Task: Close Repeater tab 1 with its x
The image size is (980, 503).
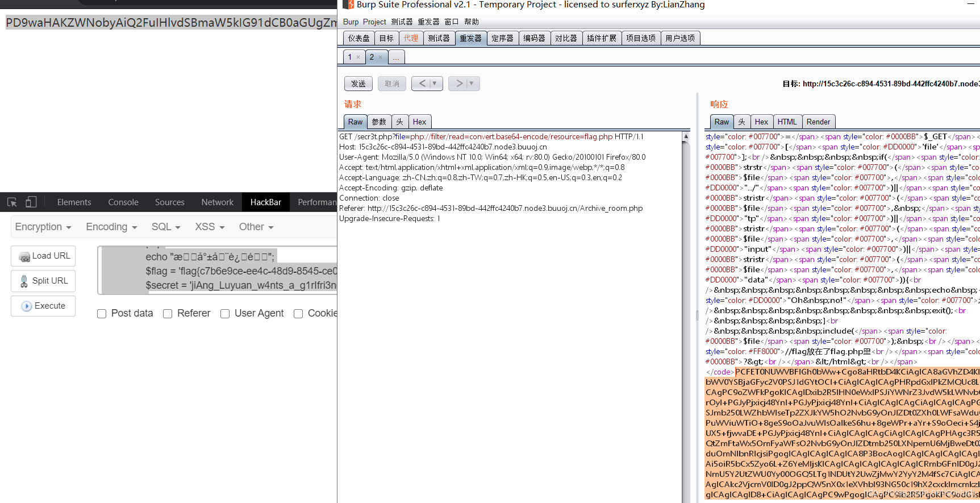Action: [358, 57]
